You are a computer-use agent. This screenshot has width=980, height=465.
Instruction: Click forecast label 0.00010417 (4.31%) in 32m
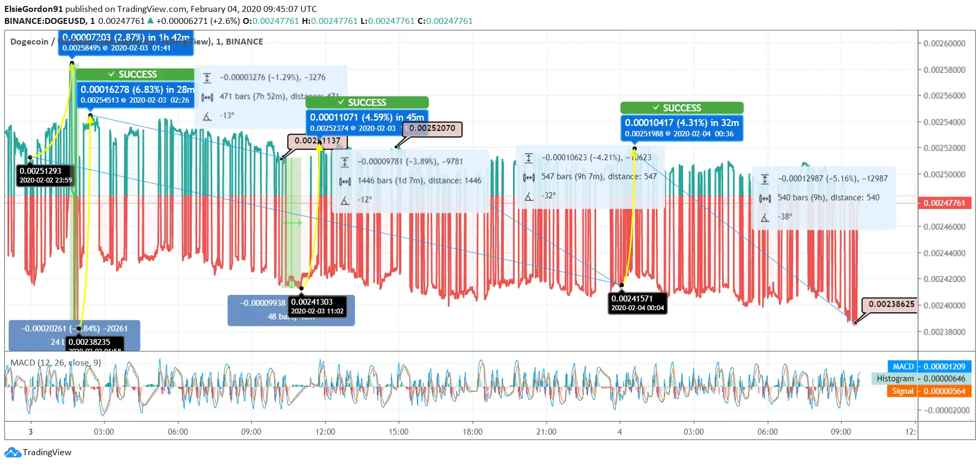[682, 128]
